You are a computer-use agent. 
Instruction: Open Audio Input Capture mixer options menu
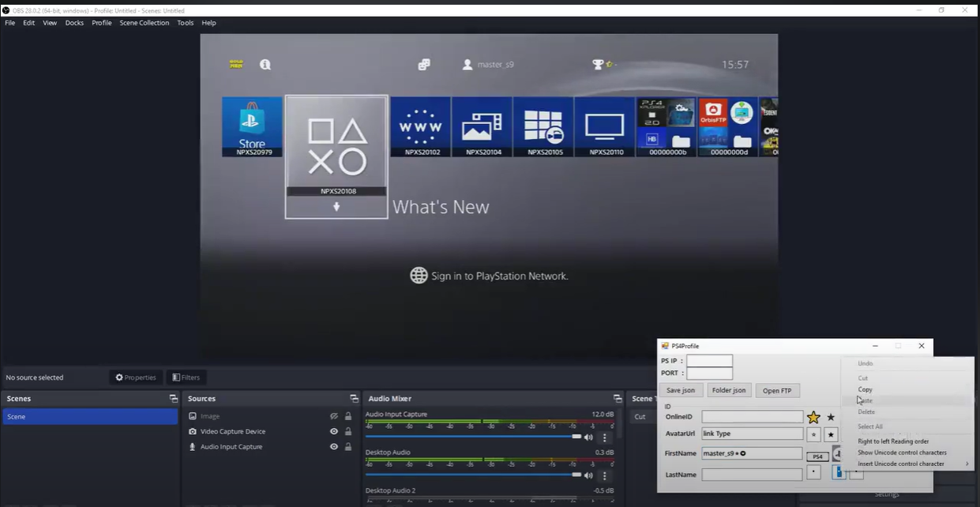(605, 438)
